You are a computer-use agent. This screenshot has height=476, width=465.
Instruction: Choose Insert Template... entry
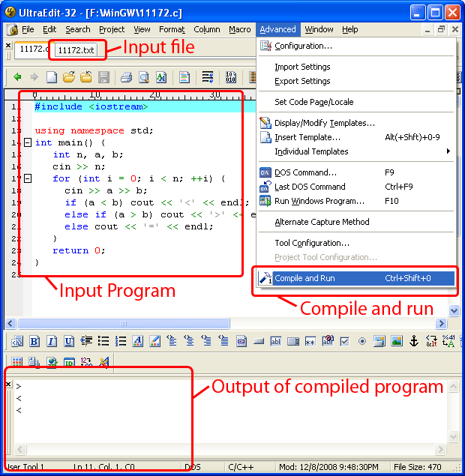pyautogui.click(x=356, y=137)
